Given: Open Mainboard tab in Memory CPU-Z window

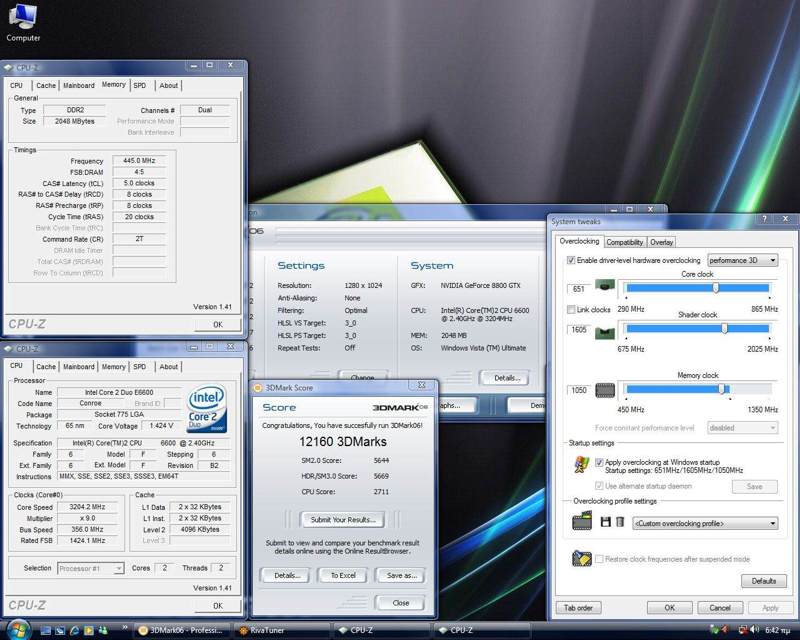Looking at the screenshot, I should tap(79, 86).
